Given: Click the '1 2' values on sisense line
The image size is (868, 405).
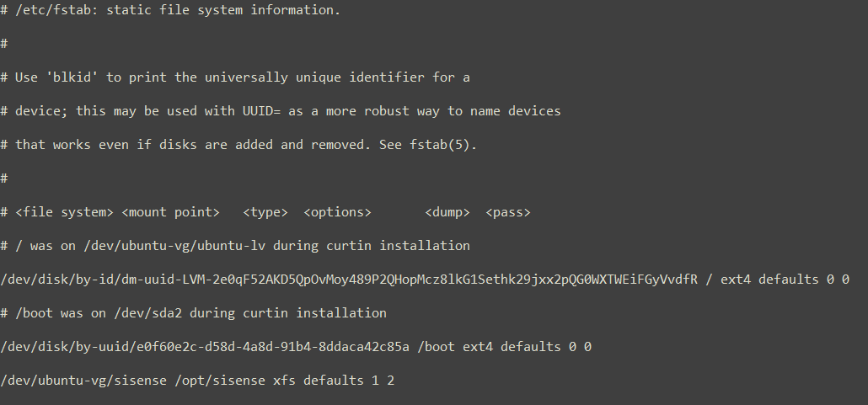Looking at the screenshot, I should click(x=383, y=381).
